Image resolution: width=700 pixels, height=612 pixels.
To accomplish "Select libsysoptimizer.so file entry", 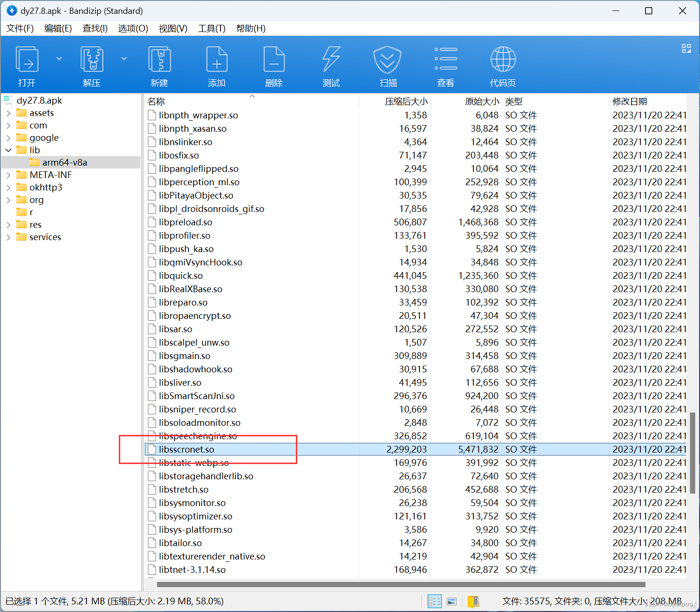I will [x=196, y=516].
